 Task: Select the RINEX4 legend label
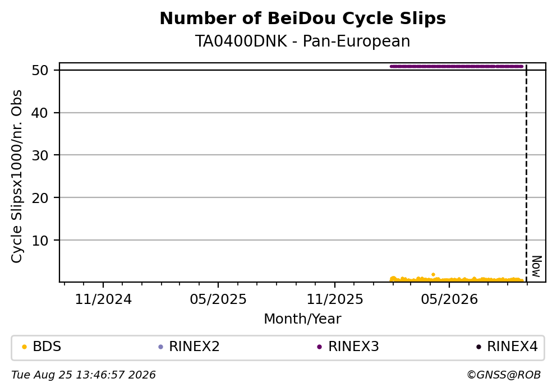(512, 347)
